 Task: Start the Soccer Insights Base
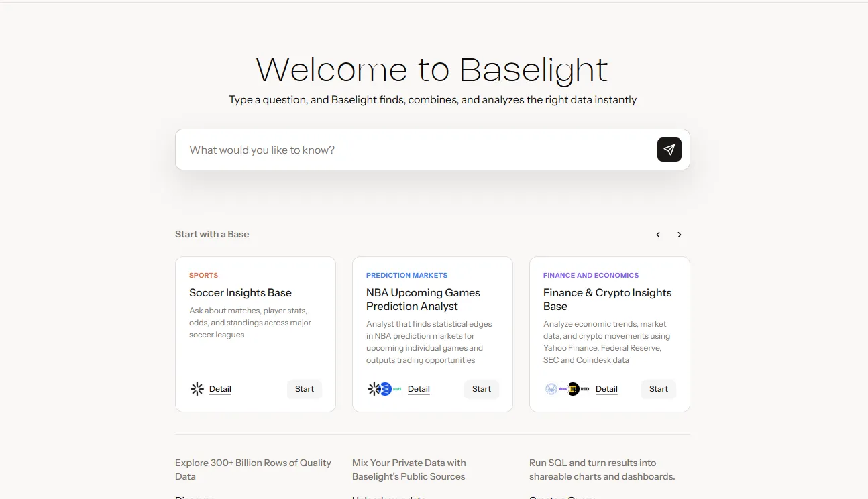coord(305,388)
